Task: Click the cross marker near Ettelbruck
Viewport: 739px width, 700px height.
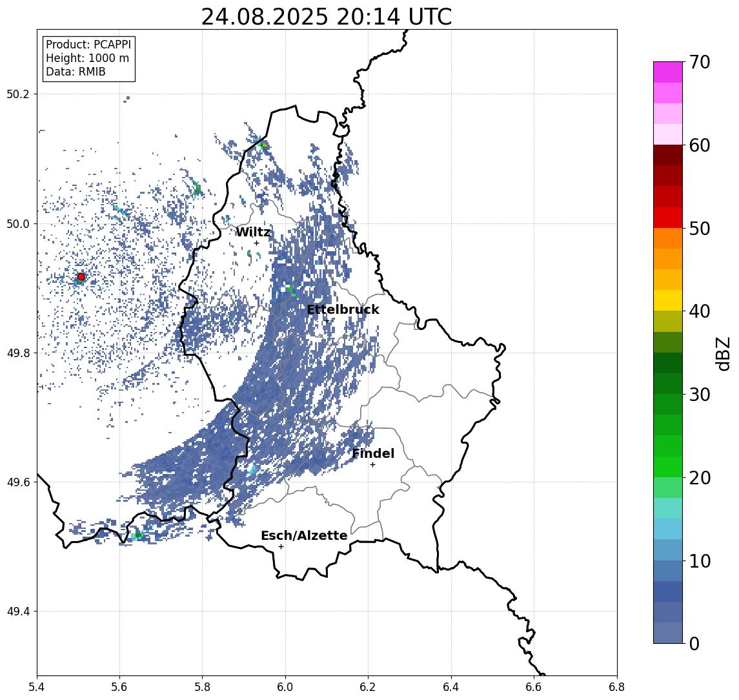Action: pyautogui.click(x=327, y=320)
